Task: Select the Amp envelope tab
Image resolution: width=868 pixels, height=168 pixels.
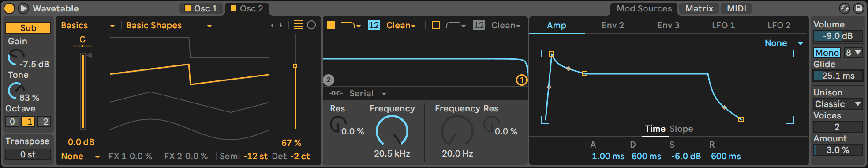Action: (x=557, y=25)
